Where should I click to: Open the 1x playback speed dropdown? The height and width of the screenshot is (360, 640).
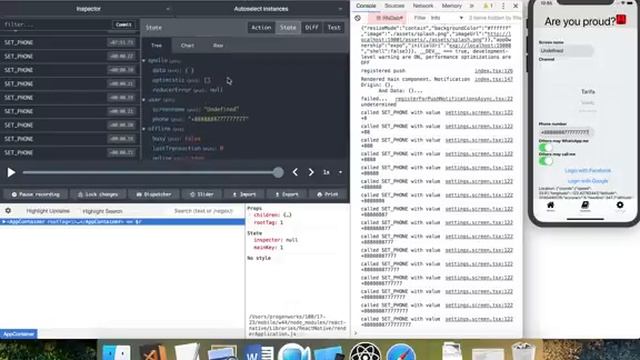332,172
